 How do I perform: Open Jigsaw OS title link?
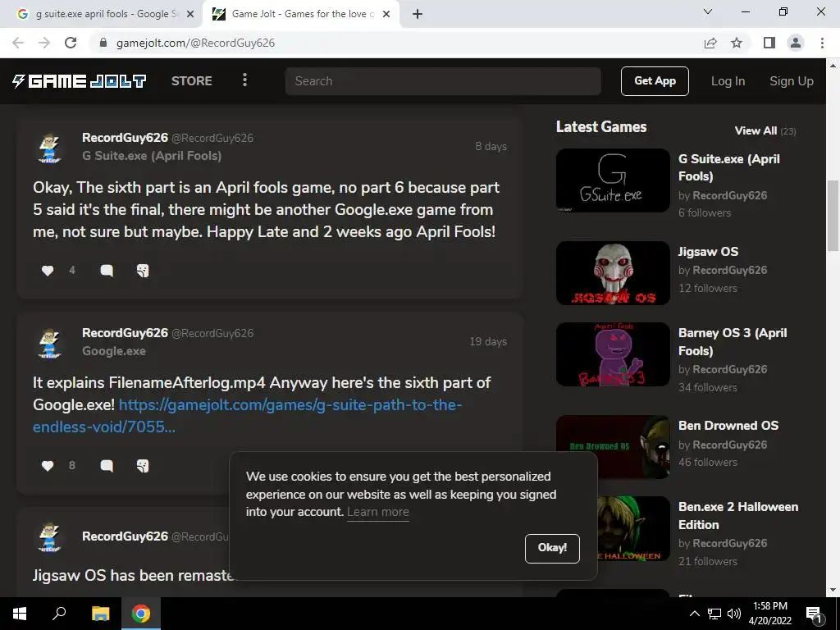tap(708, 251)
